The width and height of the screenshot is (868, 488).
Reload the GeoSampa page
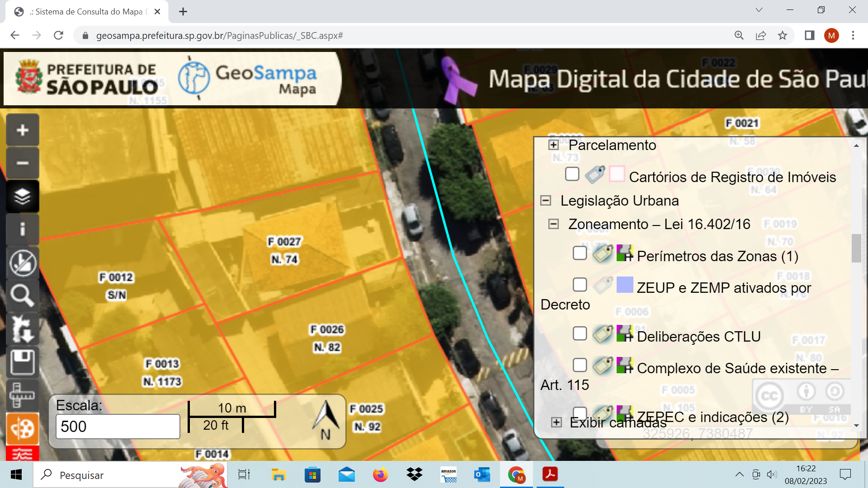(x=58, y=35)
